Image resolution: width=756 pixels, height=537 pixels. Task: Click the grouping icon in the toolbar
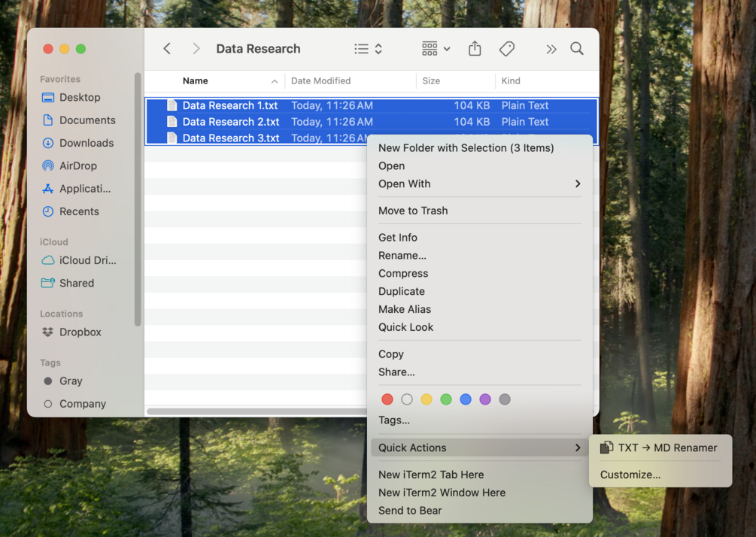click(429, 48)
